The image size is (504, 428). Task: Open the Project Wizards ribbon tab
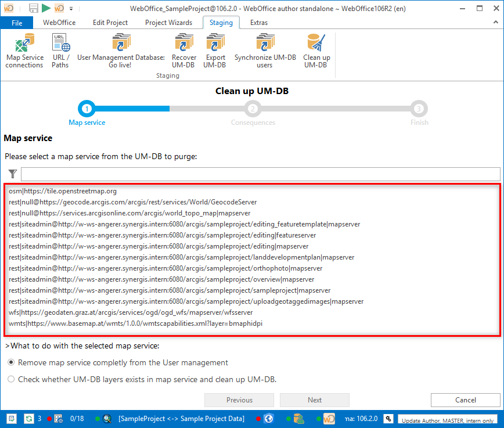coord(168,23)
